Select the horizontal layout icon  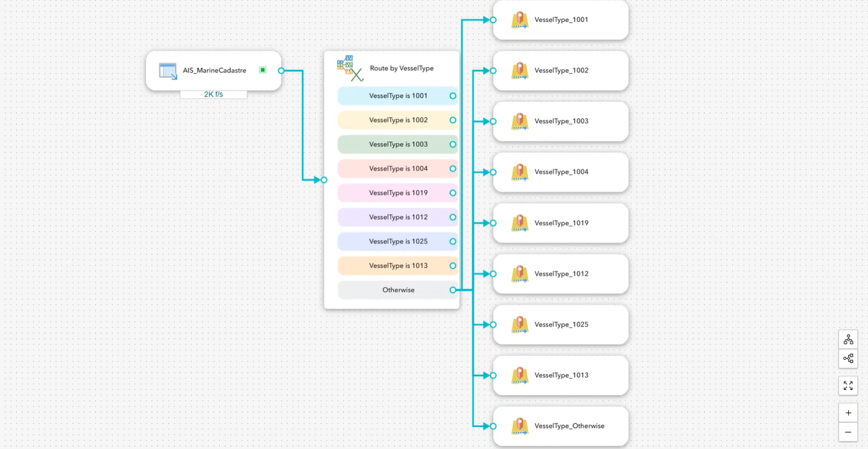pos(848,359)
